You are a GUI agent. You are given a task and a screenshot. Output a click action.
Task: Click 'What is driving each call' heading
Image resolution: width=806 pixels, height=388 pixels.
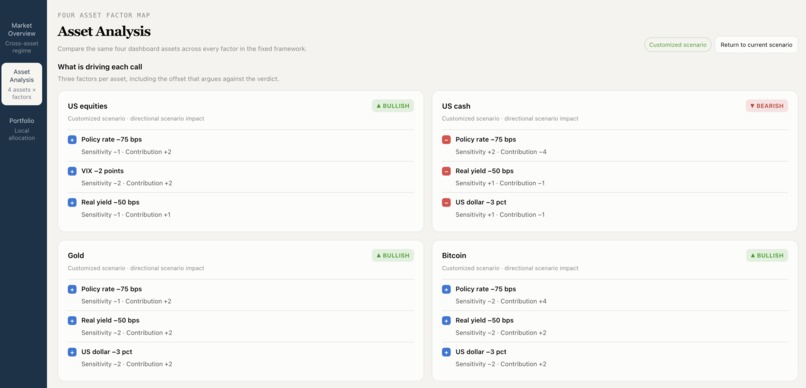[100, 67]
